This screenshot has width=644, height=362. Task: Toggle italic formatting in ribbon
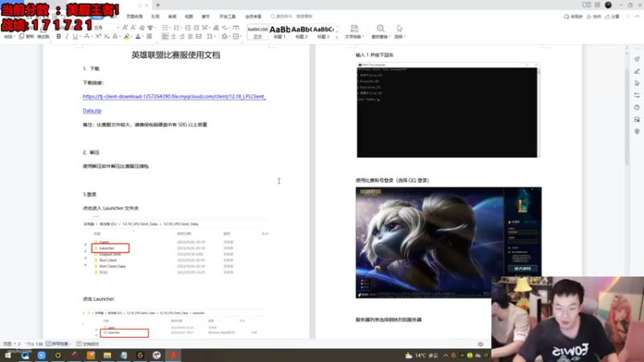[x=67, y=36]
